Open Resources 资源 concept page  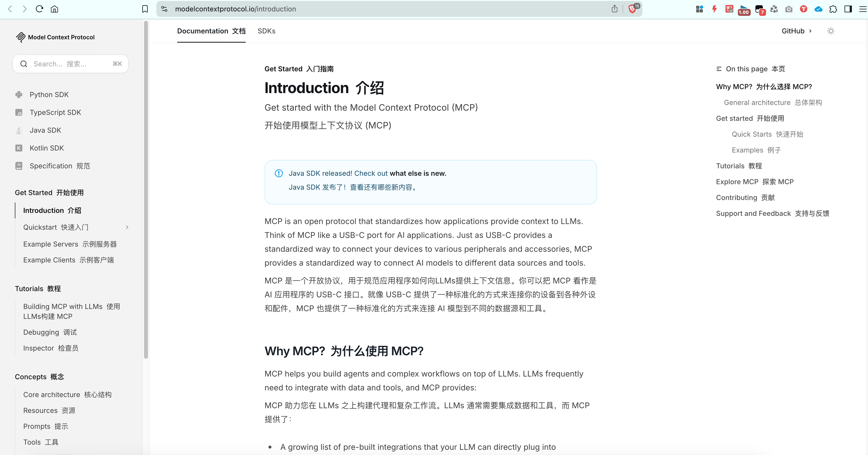tap(49, 410)
